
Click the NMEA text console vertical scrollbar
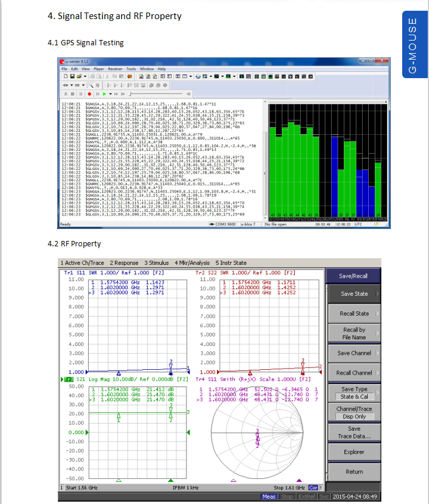[265, 159]
